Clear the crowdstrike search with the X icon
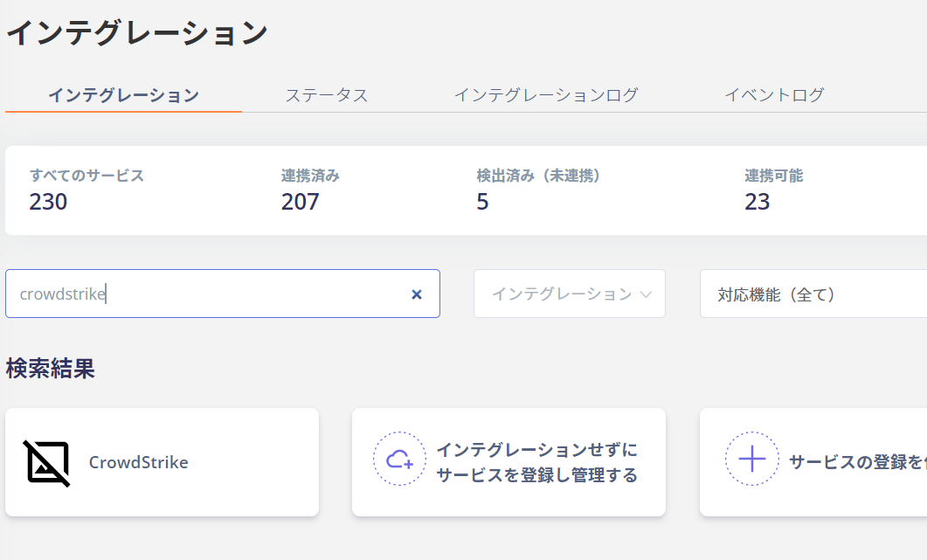The image size is (927, 560). coord(416,294)
